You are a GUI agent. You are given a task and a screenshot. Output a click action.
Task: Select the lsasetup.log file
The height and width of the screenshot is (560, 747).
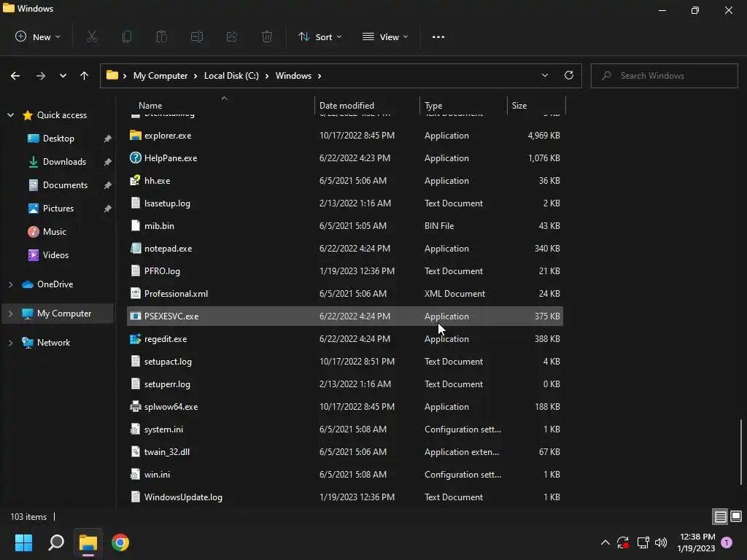[x=345, y=203]
